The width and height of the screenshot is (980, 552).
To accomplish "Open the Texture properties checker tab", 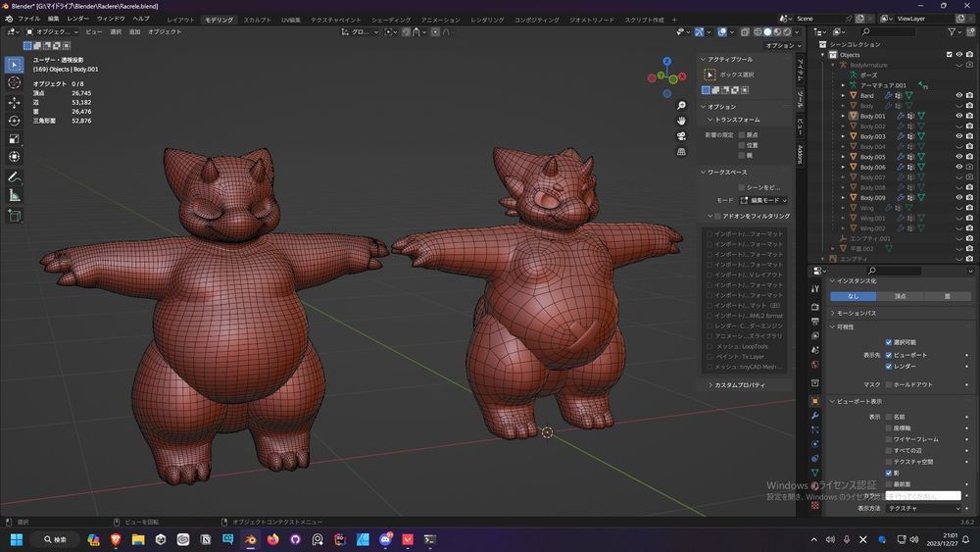I will pos(815,505).
